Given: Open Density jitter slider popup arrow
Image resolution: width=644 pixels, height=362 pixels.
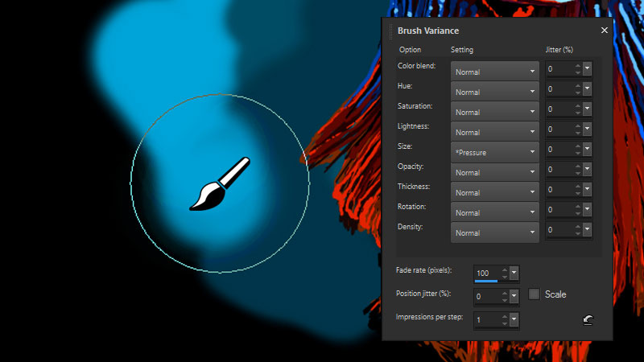Looking at the screenshot, I should click(x=588, y=230).
